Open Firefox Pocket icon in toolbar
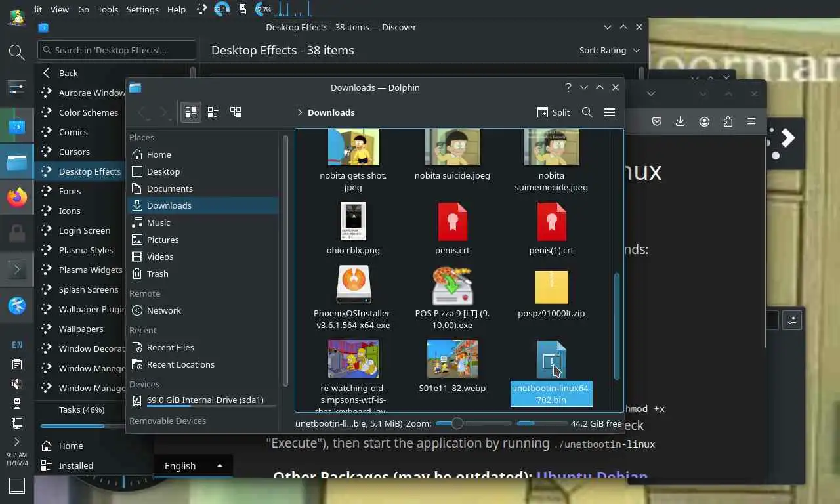Viewport: 840px width, 504px height. coord(657,121)
